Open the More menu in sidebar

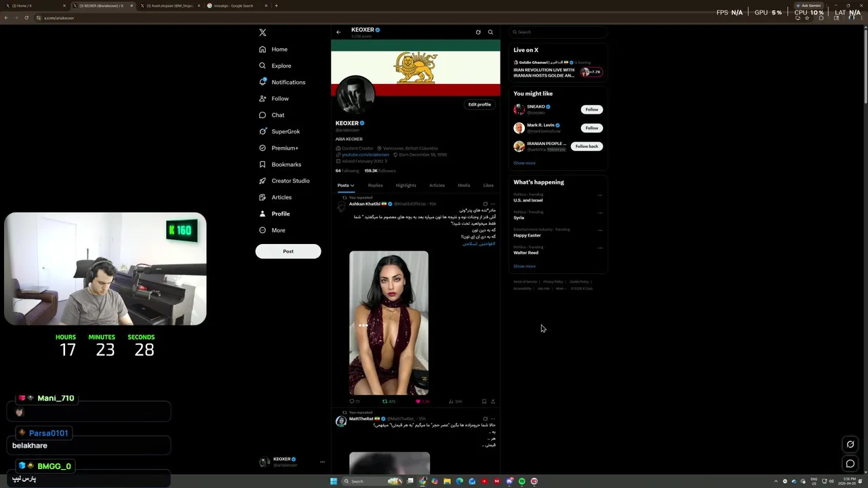pyautogui.click(x=273, y=230)
